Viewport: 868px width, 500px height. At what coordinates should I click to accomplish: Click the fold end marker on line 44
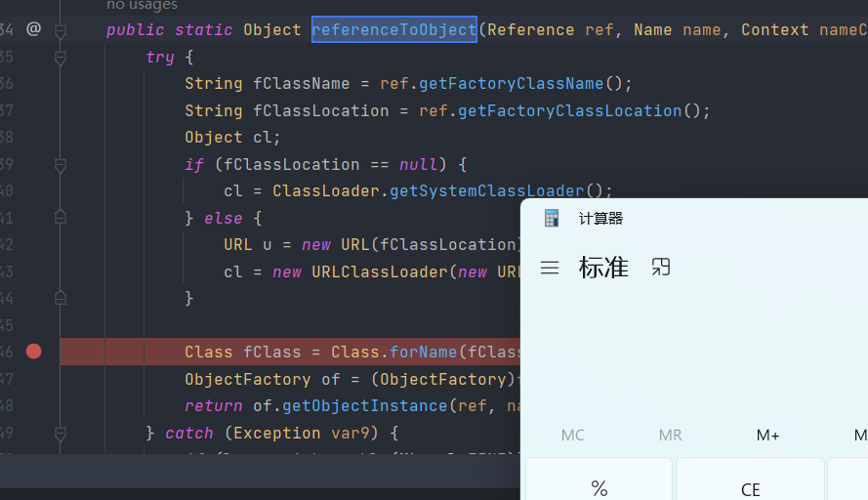point(61,297)
